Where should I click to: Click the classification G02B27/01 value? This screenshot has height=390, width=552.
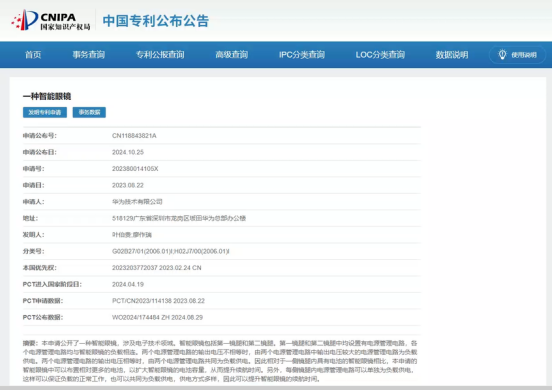171,251
